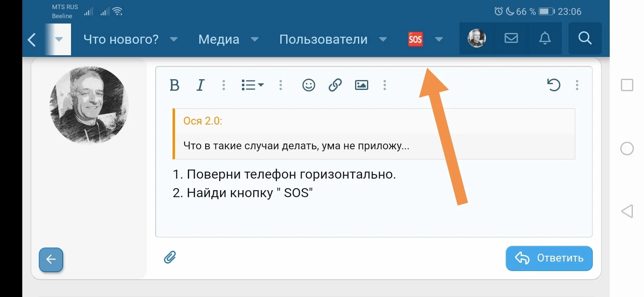The image size is (644, 297).
Task: Open private messages via the envelope icon
Action: coord(511,38)
